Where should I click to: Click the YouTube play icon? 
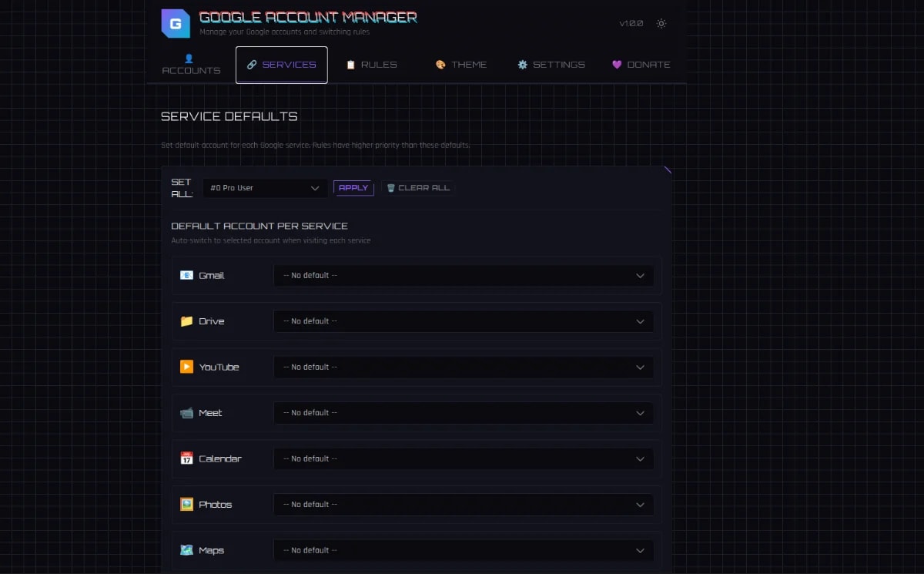[x=186, y=367]
